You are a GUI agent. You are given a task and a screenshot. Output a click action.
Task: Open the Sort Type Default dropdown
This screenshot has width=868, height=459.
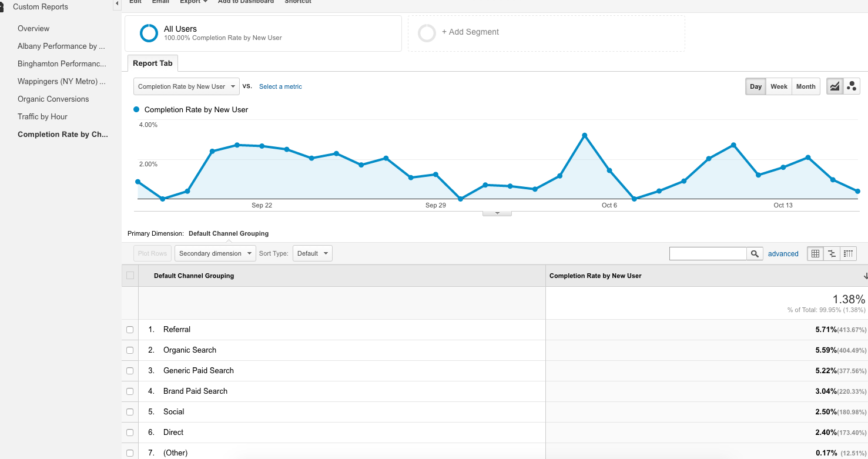(x=312, y=254)
